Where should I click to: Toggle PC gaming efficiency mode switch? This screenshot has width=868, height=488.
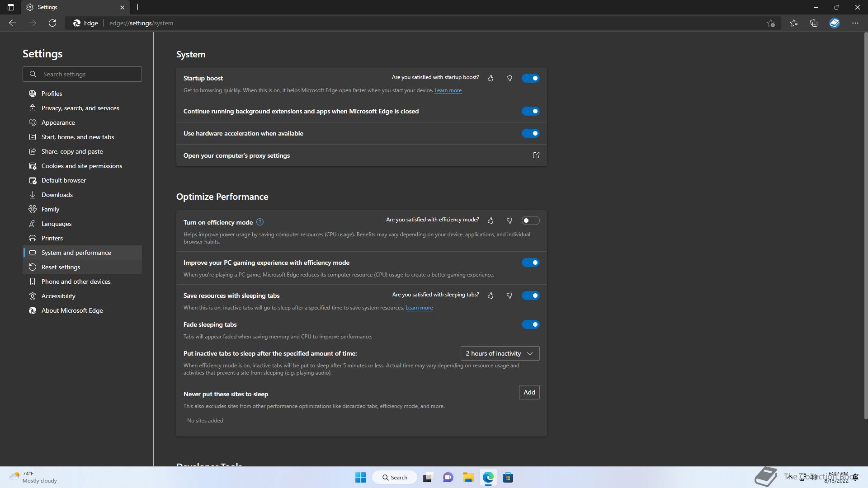[x=531, y=263]
